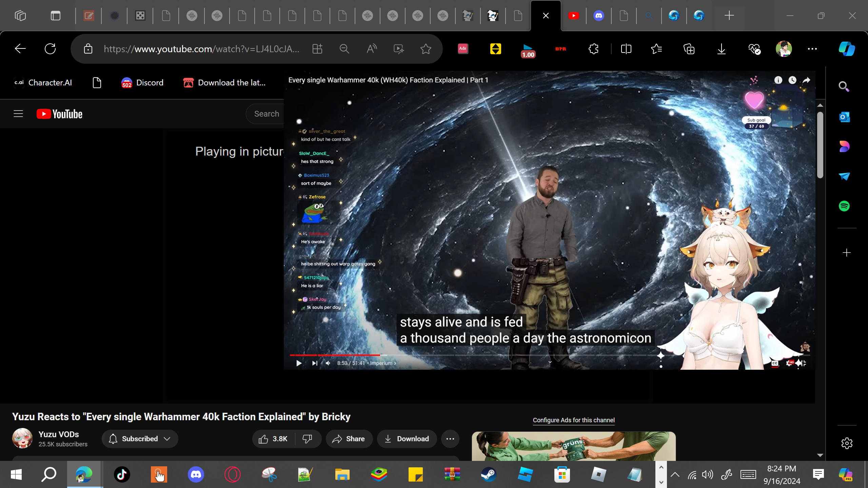Switch to the Discord tab

click(x=599, y=16)
